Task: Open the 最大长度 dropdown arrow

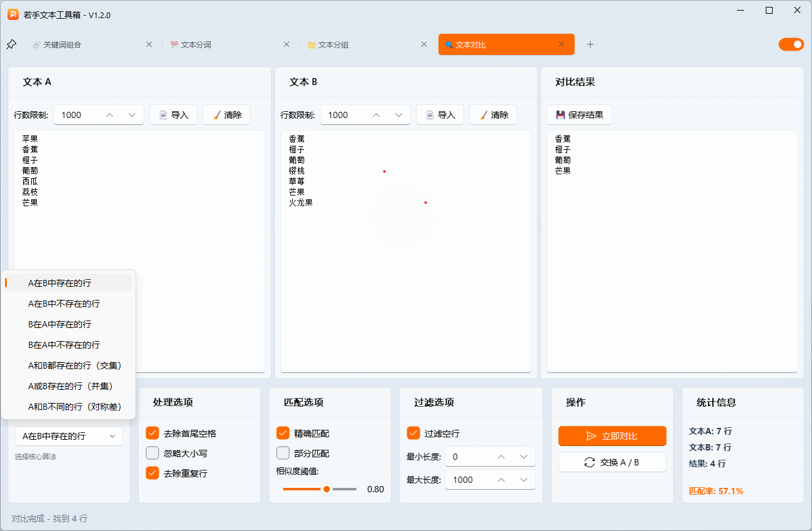Action: tap(523, 479)
